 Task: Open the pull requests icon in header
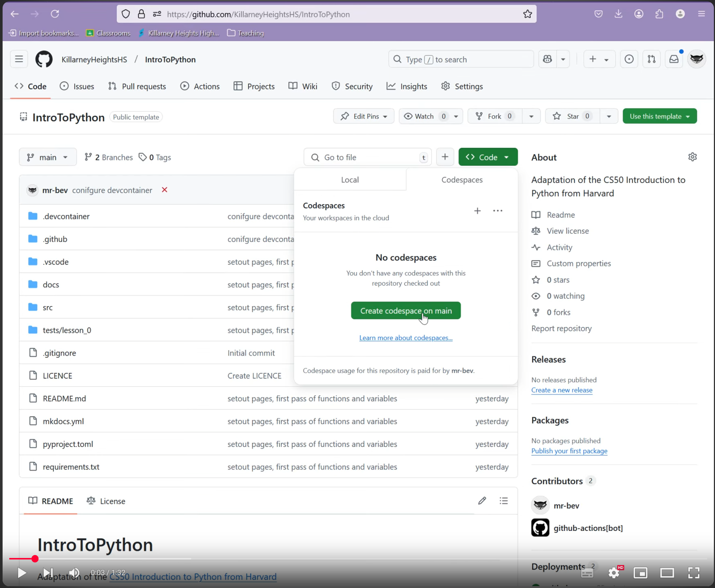(x=651, y=59)
